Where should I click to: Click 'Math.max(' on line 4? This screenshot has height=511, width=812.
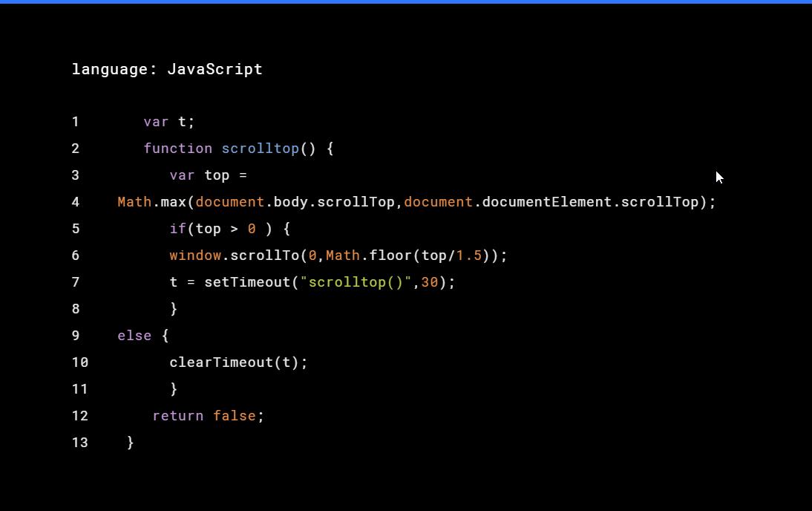(156, 202)
